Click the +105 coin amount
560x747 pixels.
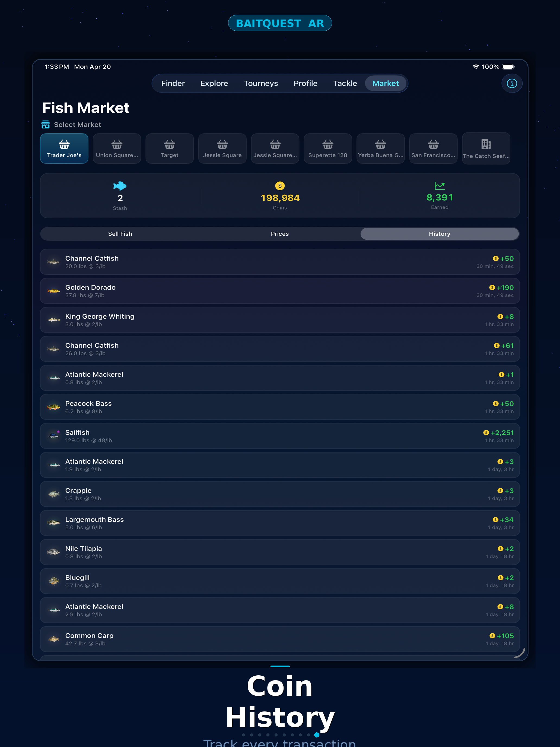505,636
